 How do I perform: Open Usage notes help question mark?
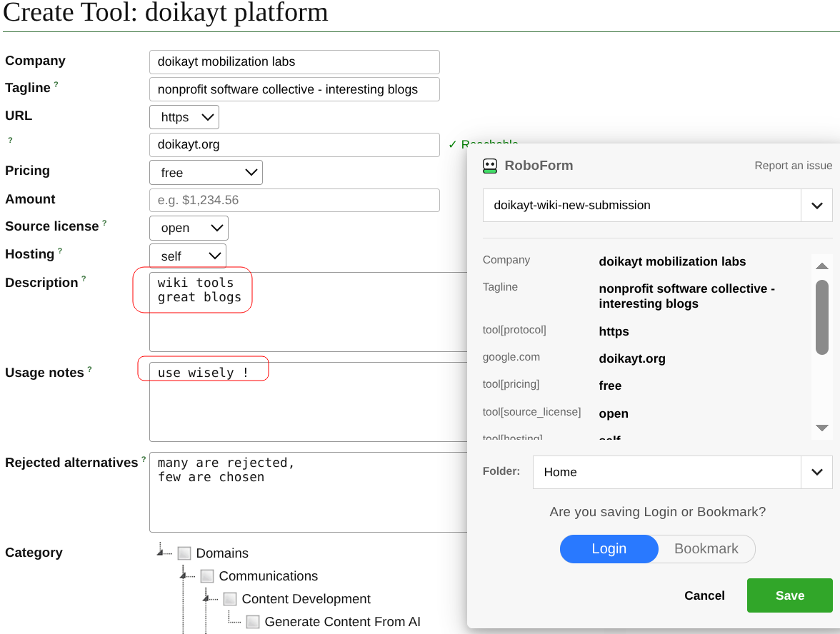pyautogui.click(x=89, y=369)
